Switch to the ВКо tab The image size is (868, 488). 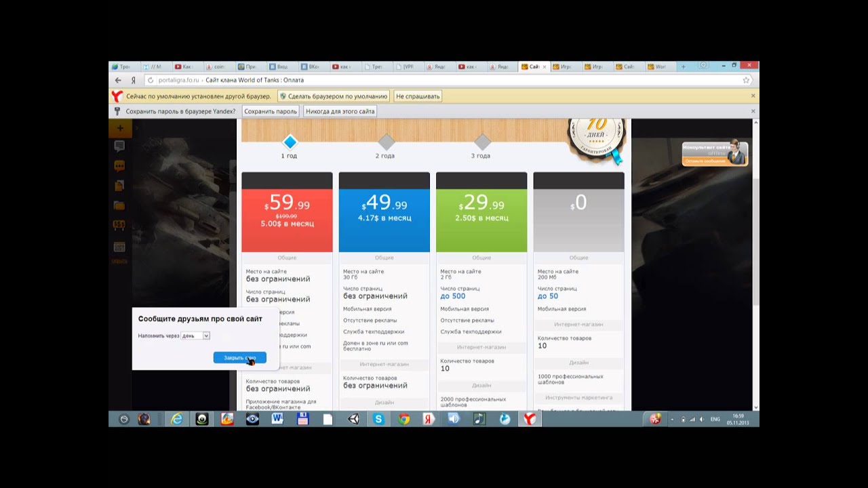click(x=313, y=67)
